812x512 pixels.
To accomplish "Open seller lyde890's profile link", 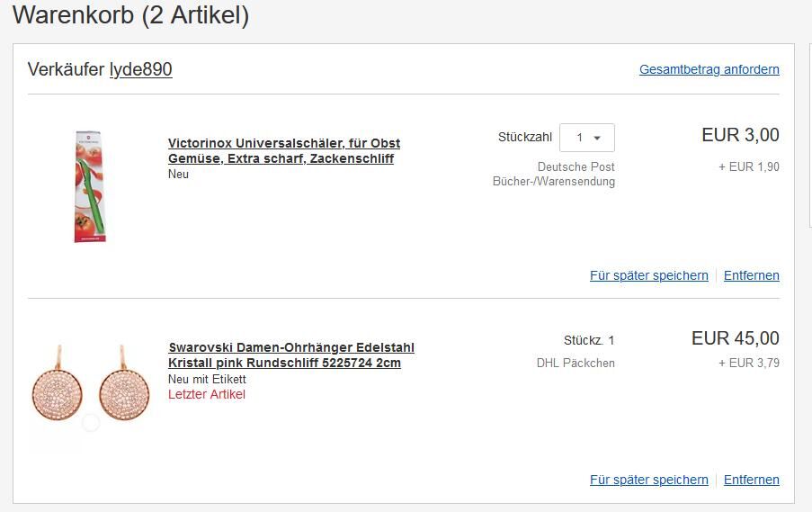I will pos(140,69).
